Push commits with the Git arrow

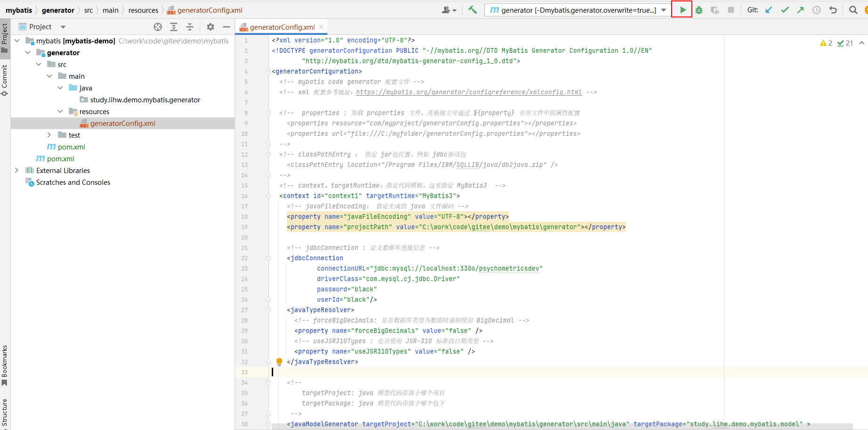click(801, 10)
